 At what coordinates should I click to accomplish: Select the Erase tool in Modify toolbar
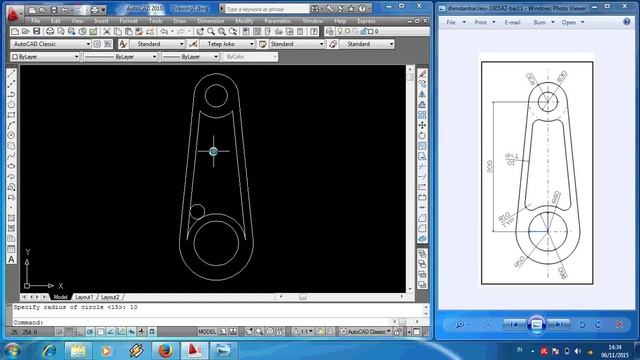422,74
